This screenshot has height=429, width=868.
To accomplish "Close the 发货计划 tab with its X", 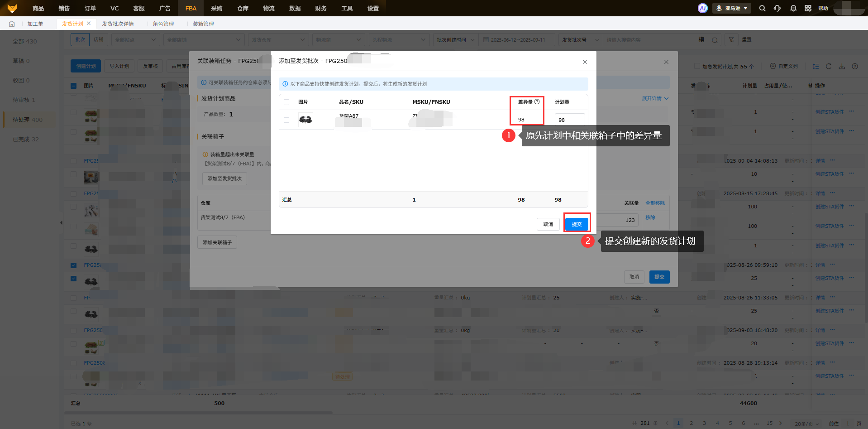I will (x=89, y=23).
